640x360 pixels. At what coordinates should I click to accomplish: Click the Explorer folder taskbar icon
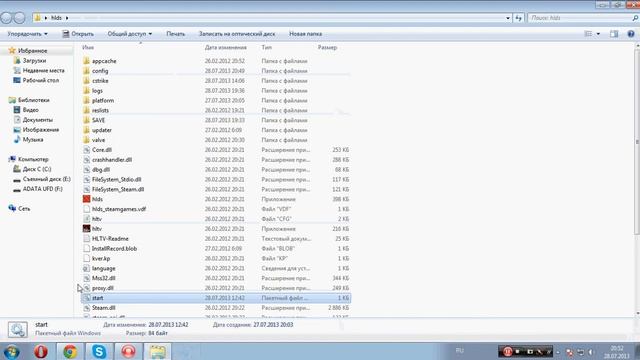tap(158, 351)
